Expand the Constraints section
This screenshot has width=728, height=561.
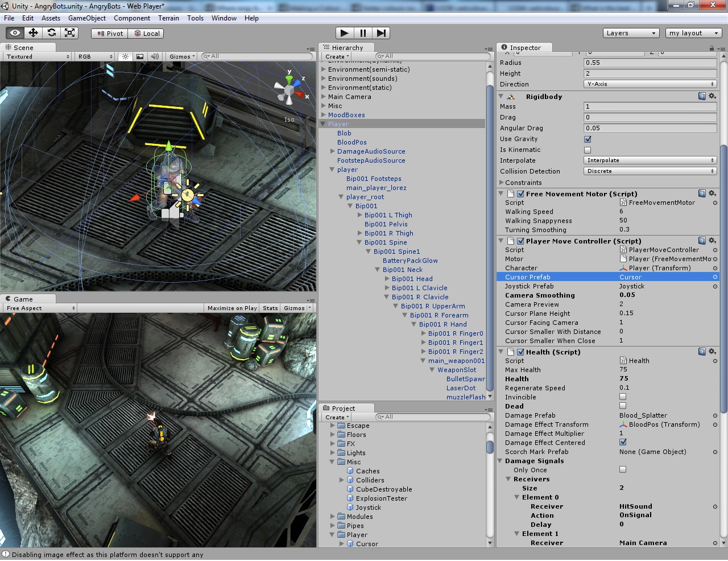(x=502, y=183)
